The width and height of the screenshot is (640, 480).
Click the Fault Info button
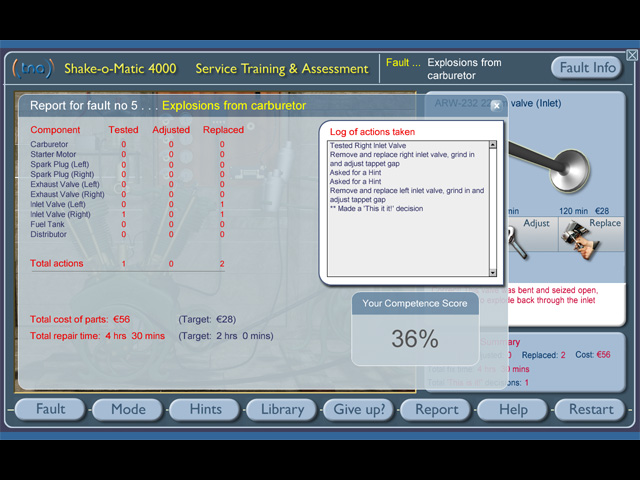(587, 68)
